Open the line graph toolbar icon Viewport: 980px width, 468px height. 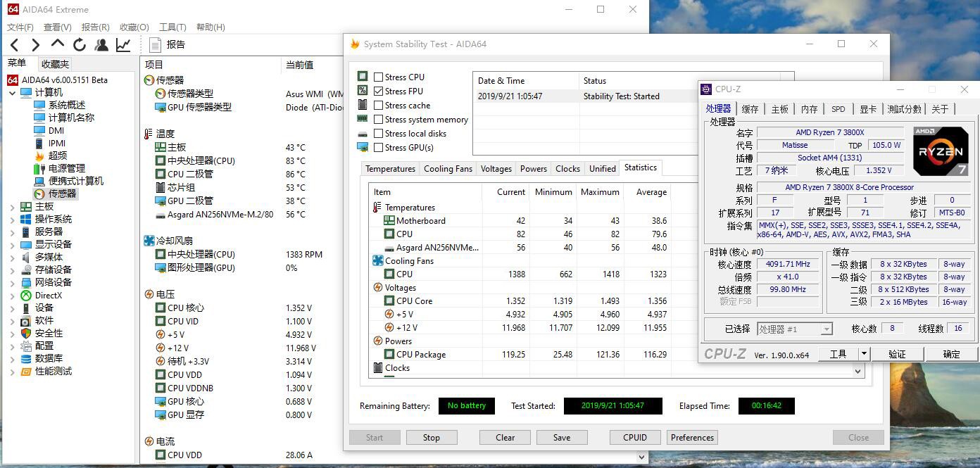123,45
